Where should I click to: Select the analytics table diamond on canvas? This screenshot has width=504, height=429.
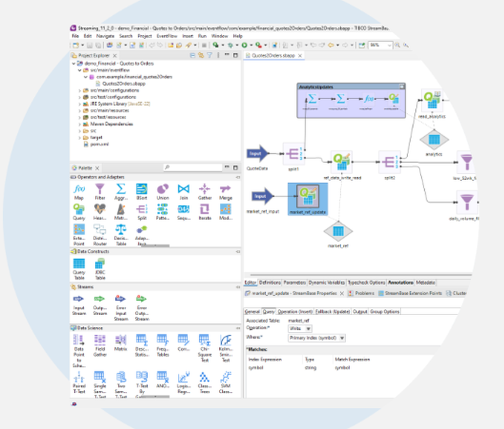tap(434, 139)
